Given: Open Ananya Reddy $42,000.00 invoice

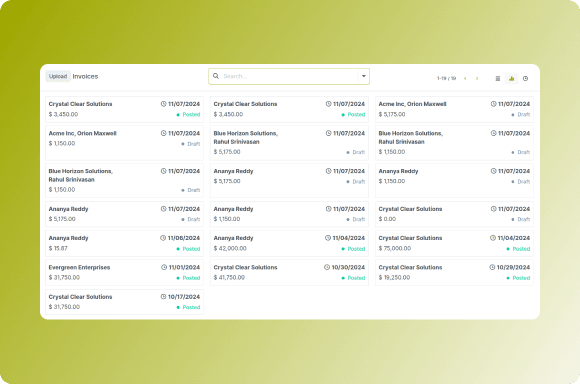Looking at the screenshot, I should (x=289, y=243).
